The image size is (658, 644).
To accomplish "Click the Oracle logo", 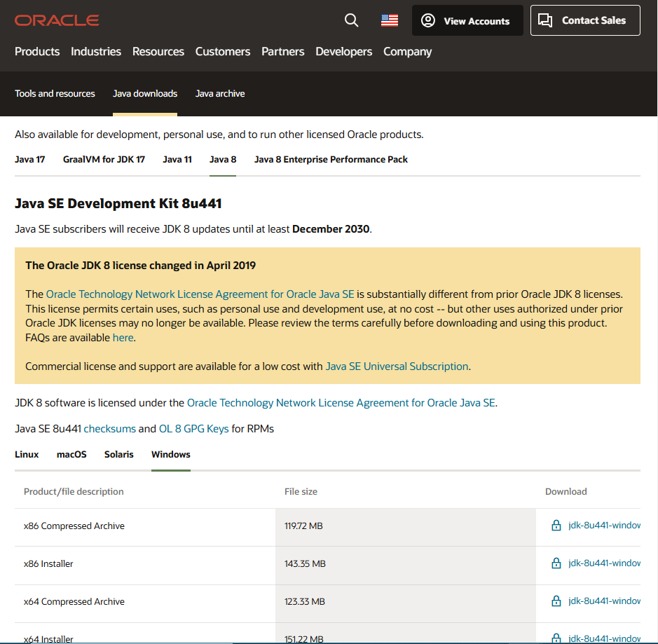I will (x=57, y=20).
